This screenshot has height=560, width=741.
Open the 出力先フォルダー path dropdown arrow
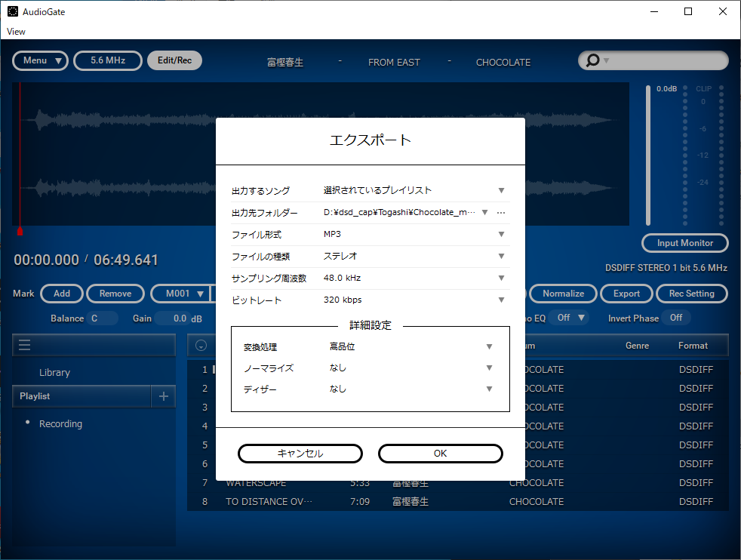click(x=485, y=213)
